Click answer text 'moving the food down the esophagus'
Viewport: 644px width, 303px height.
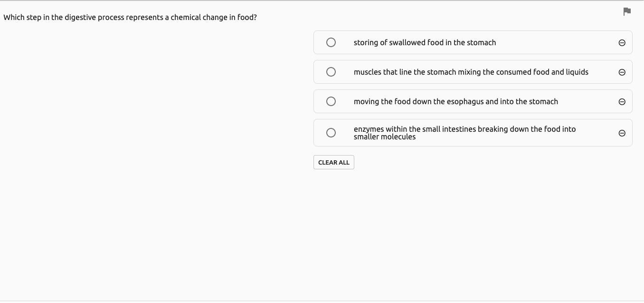[455, 101]
